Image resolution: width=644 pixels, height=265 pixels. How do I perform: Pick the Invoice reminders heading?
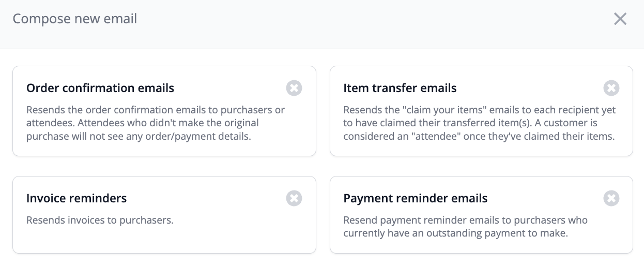[x=76, y=198]
